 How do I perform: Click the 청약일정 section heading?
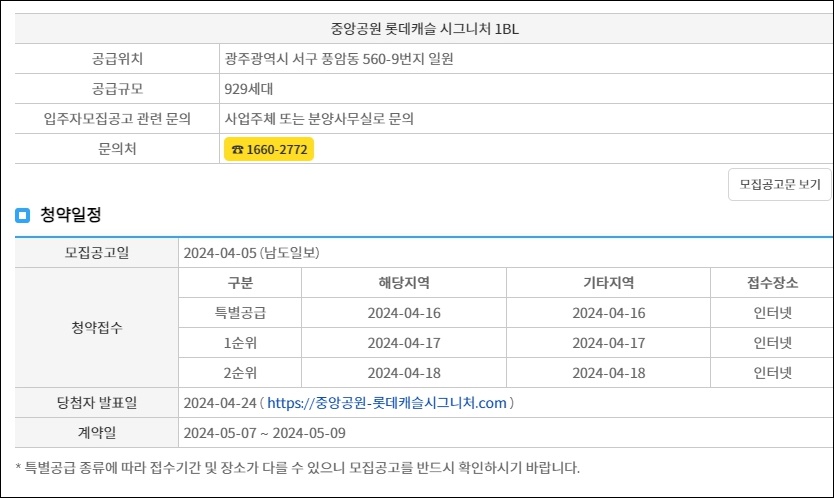click(x=71, y=215)
